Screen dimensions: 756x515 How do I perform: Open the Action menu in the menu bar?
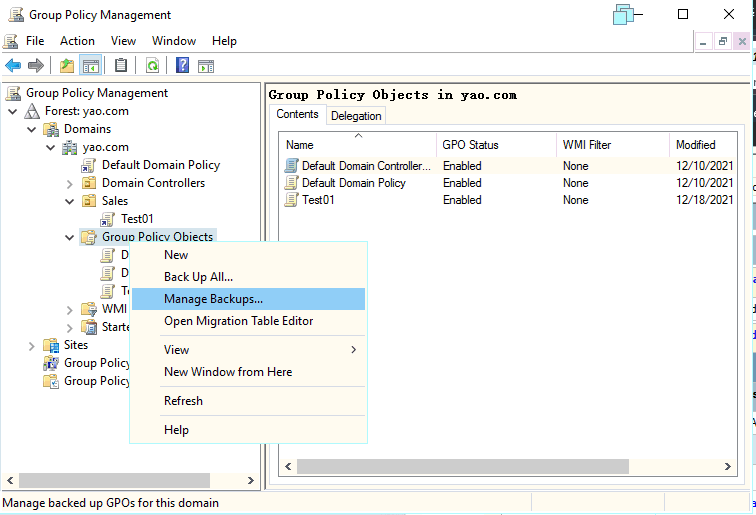(x=77, y=41)
